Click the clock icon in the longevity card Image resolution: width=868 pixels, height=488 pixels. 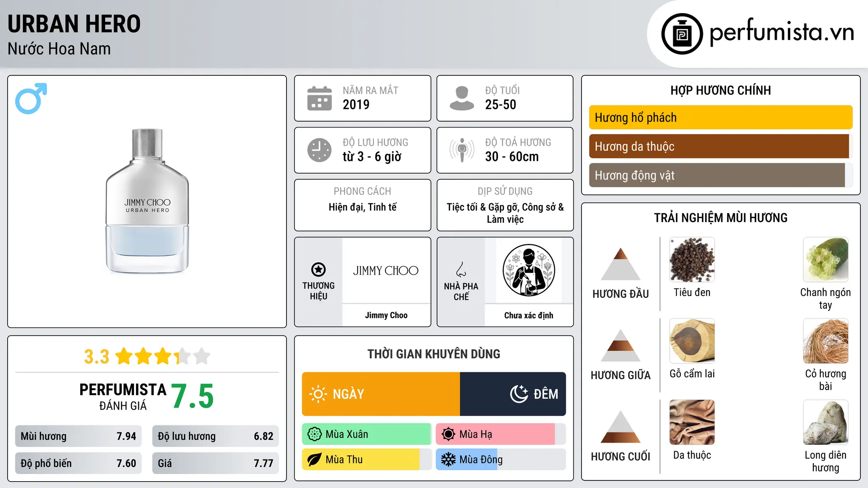(320, 150)
